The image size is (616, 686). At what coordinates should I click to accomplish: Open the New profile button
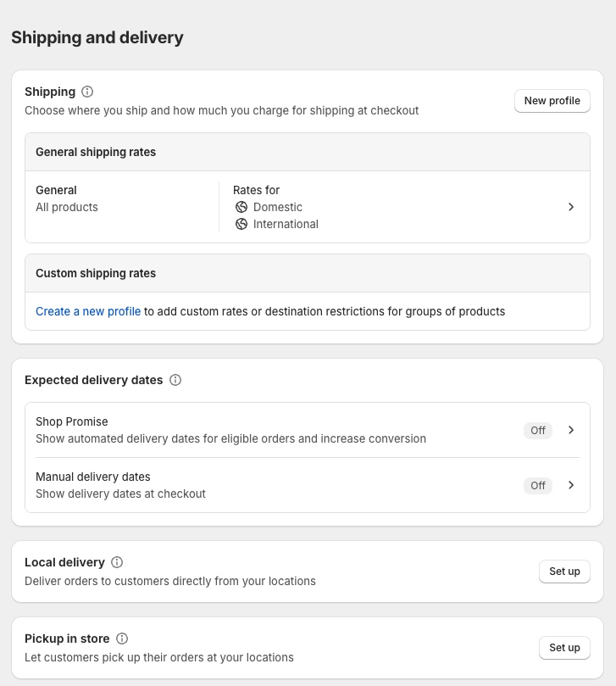[552, 100]
